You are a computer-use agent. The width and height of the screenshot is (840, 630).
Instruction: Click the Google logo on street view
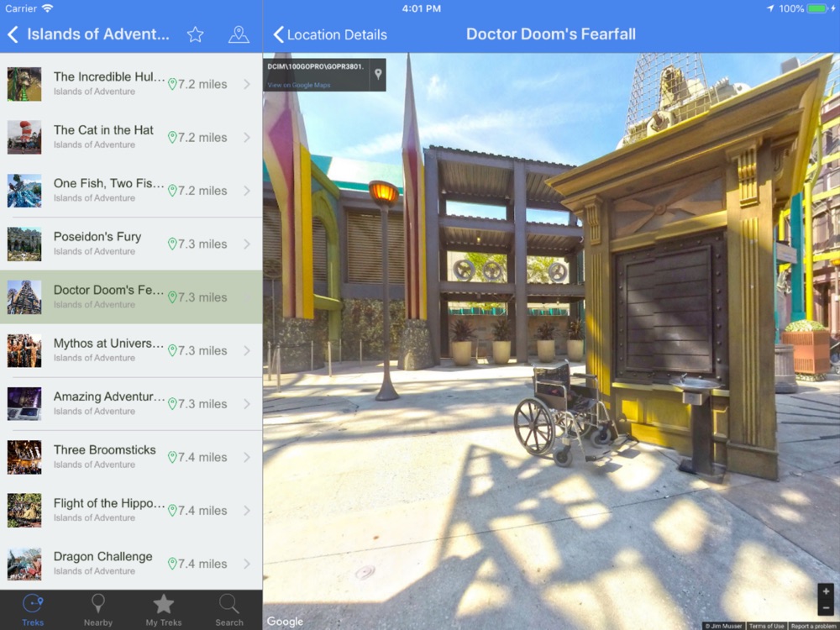coord(285,621)
